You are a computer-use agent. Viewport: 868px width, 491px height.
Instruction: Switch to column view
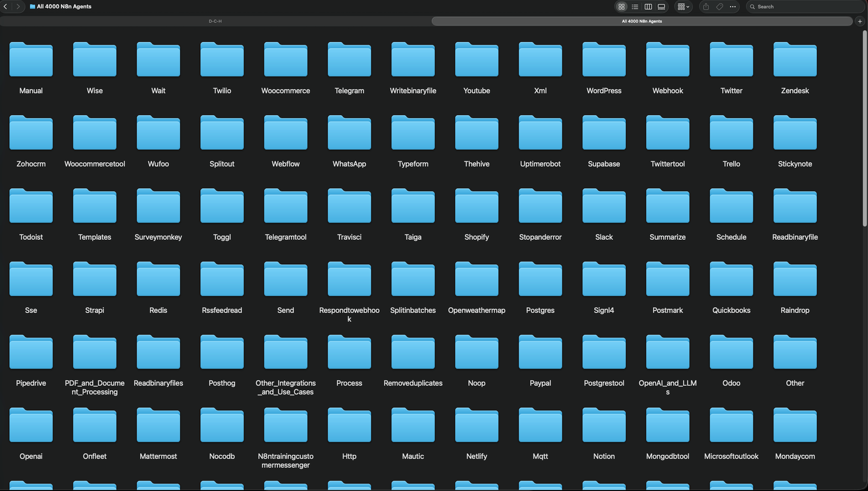(x=648, y=7)
